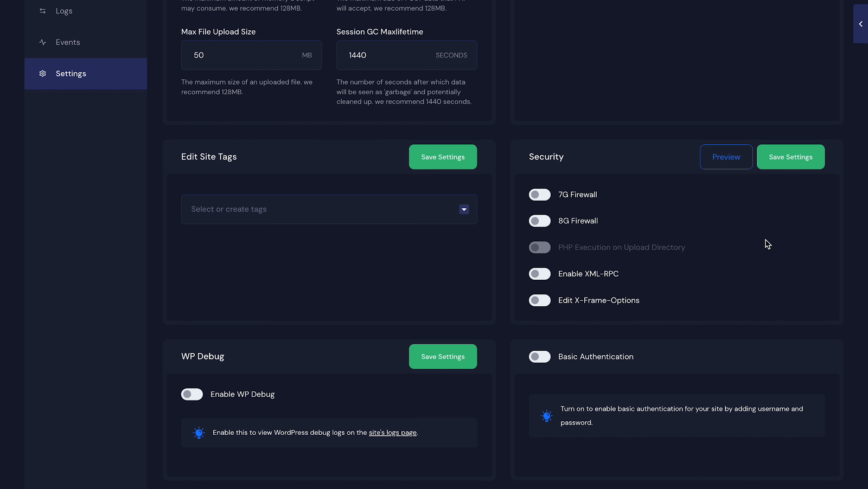Save the Security settings
This screenshot has width=868, height=489.
pos(790,157)
